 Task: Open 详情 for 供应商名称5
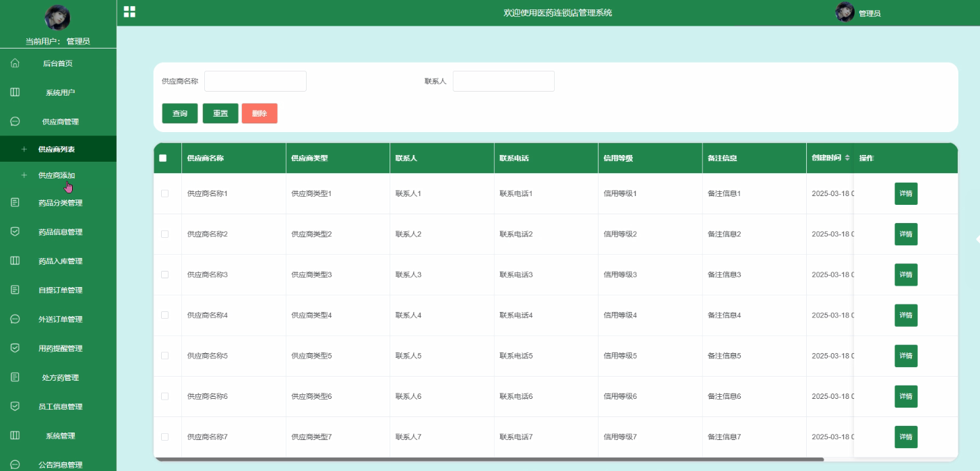pos(906,355)
